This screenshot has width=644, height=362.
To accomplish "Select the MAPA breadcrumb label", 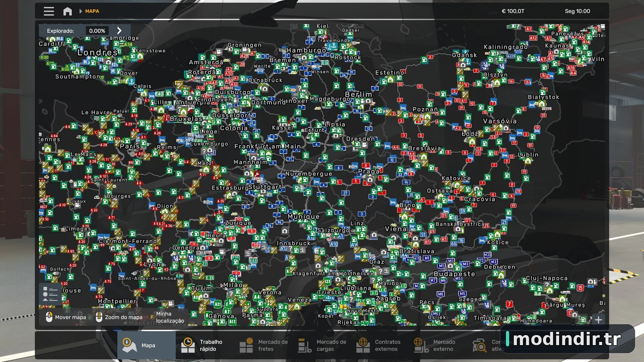I will pyautogui.click(x=92, y=11).
